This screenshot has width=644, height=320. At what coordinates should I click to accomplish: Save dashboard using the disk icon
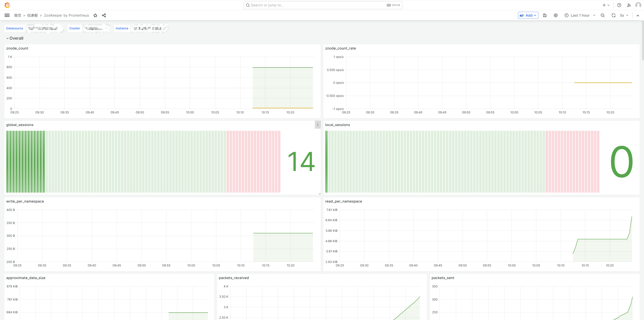click(545, 15)
